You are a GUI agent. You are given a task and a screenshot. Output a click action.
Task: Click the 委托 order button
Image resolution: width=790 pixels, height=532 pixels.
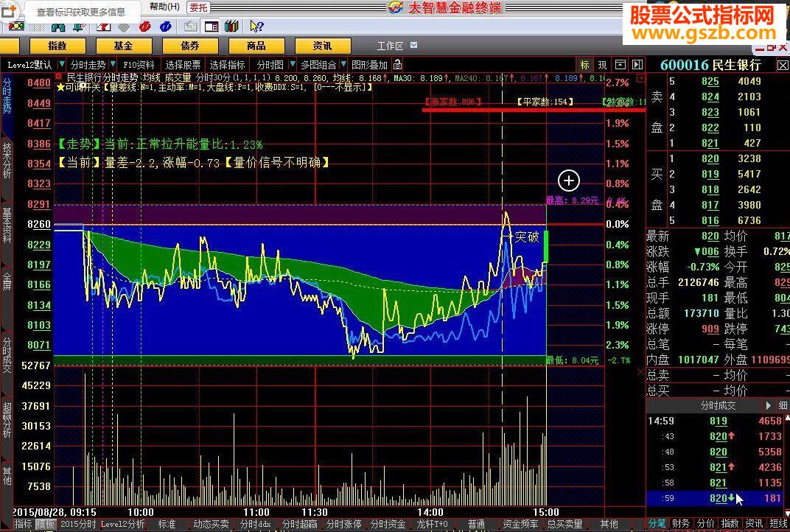click(x=198, y=7)
